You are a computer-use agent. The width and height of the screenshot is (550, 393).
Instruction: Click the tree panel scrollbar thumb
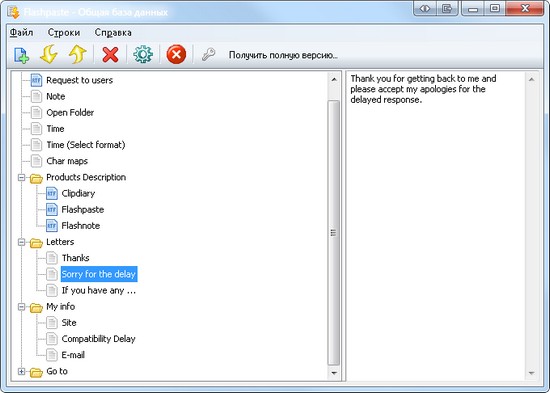point(334,233)
